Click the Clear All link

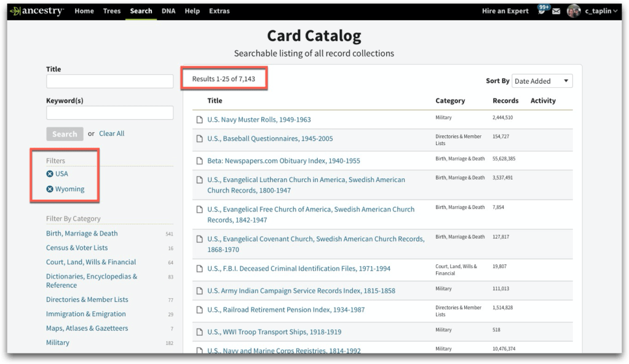coord(111,133)
